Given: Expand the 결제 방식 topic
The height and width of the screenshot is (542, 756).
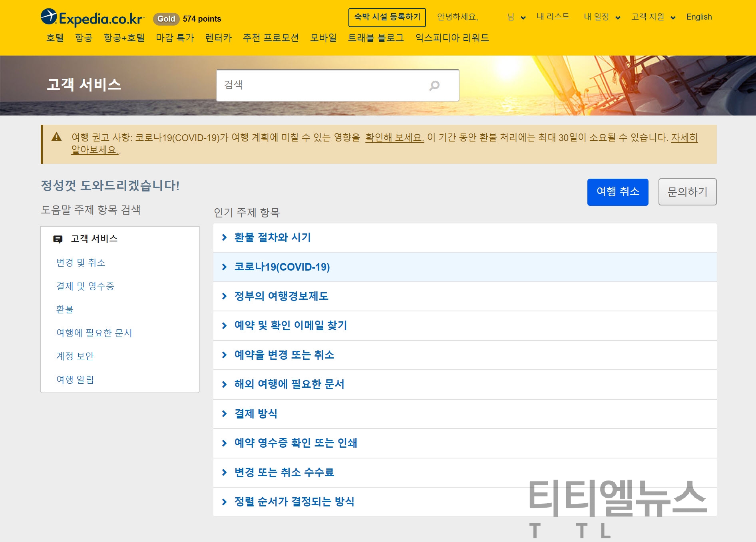Looking at the screenshot, I should (x=465, y=414).
